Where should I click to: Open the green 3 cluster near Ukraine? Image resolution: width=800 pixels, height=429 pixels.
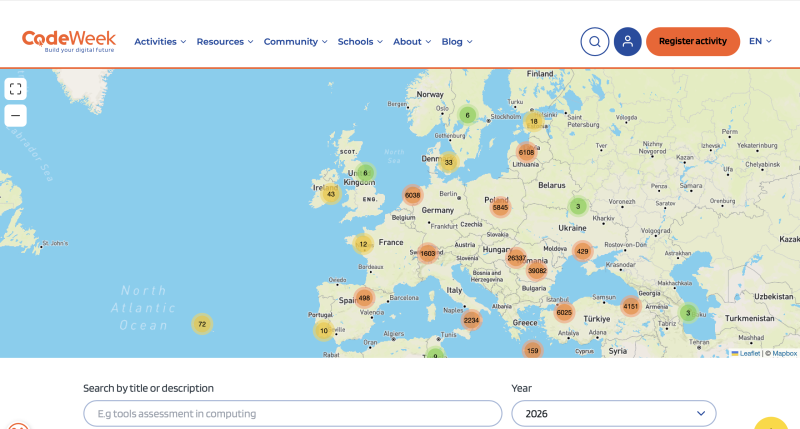click(578, 206)
